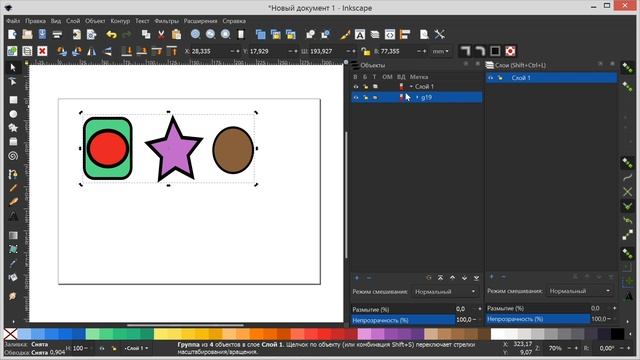Viewport: 640px width, 360px height.
Task: Click X coordinate field 28,335
Action: point(210,51)
